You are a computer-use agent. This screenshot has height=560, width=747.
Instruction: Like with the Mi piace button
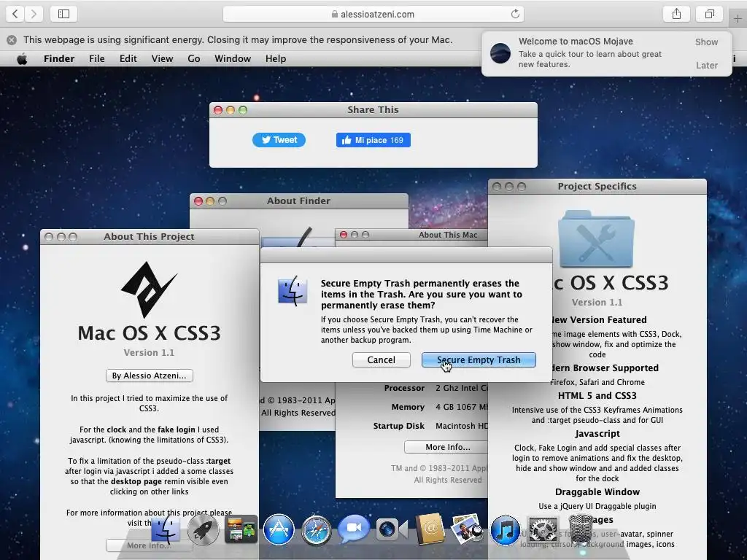tap(373, 140)
